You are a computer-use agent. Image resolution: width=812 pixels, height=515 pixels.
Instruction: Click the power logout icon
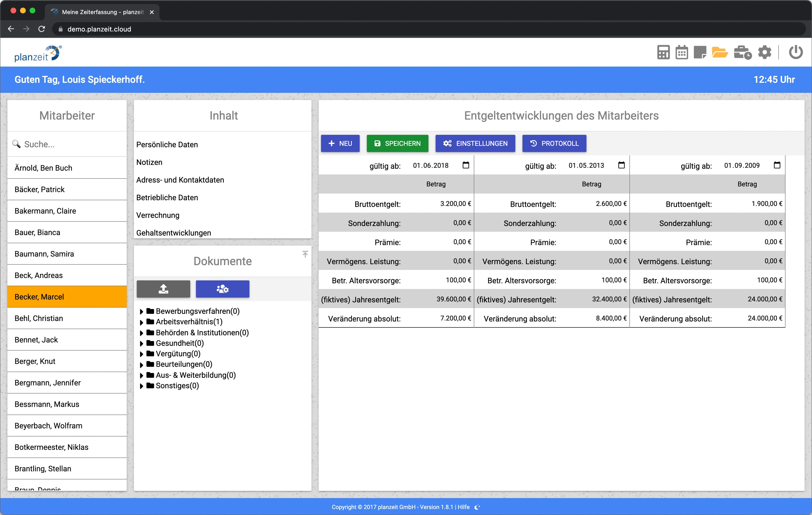coord(796,52)
